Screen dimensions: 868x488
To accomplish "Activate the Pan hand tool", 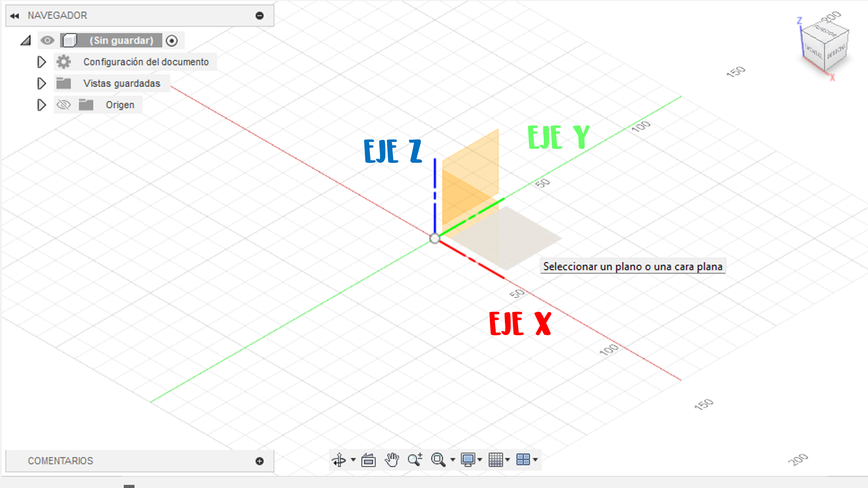I will click(392, 460).
